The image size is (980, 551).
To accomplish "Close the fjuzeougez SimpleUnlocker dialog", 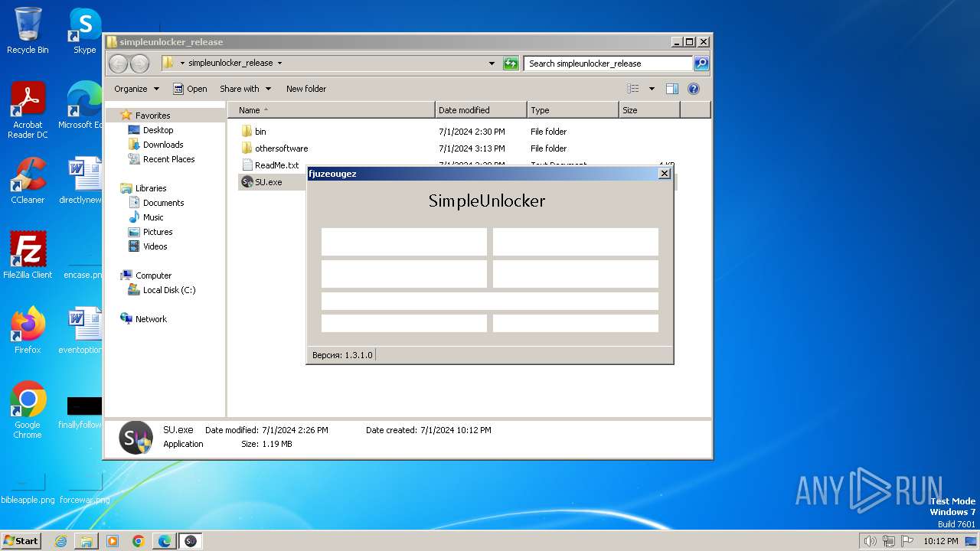I will [665, 174].
